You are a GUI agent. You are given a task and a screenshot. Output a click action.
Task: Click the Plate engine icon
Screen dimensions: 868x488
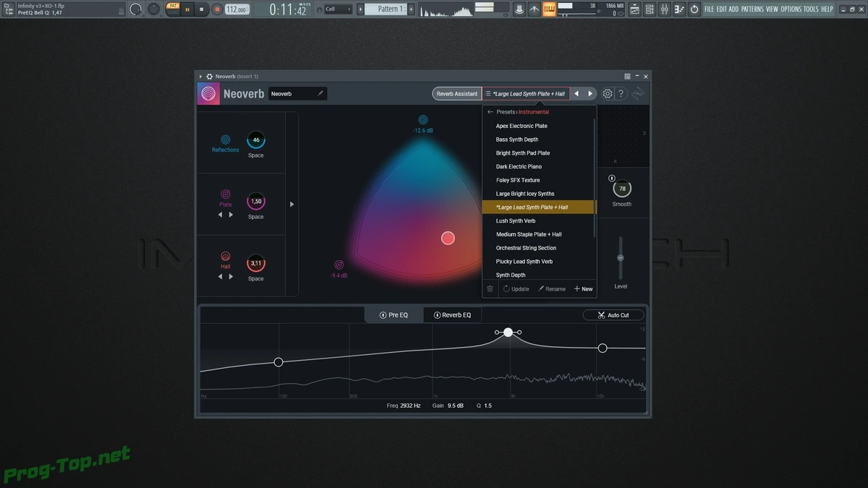[x=226, y=194]
